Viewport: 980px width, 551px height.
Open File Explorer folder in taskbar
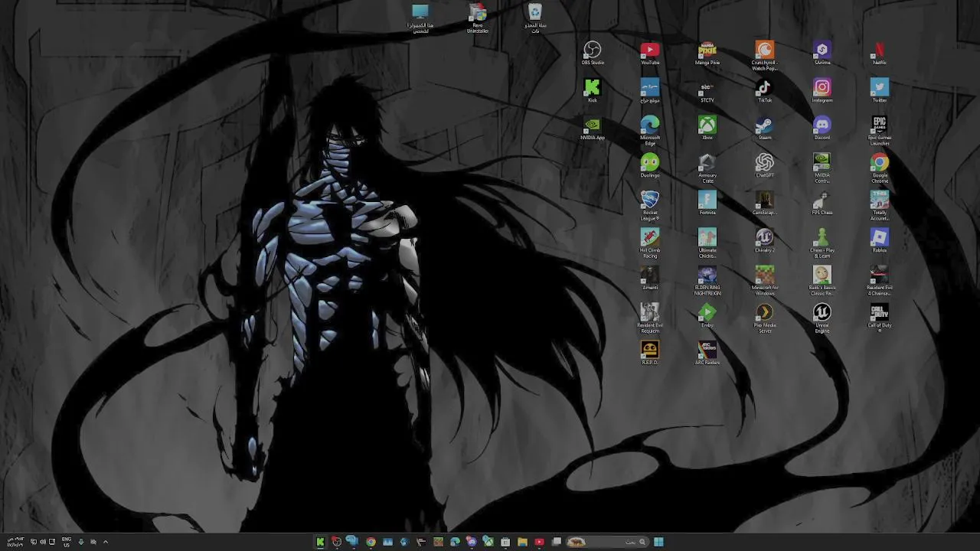click(522, 542)
